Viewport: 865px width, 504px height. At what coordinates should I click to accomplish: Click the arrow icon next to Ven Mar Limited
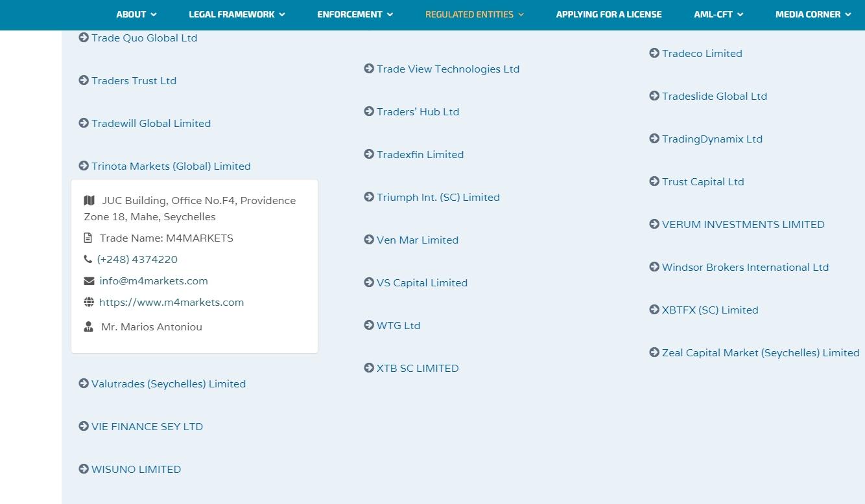tap(369, 240)
